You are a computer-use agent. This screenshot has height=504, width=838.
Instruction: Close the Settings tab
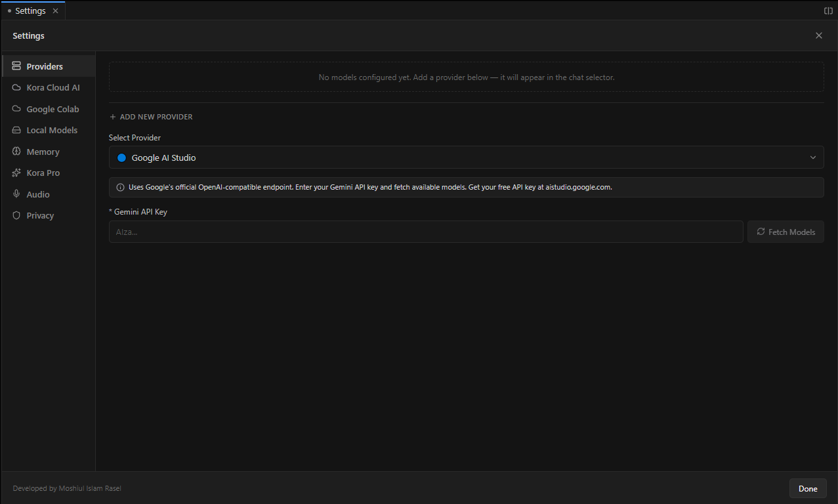(x=56, y=11)
